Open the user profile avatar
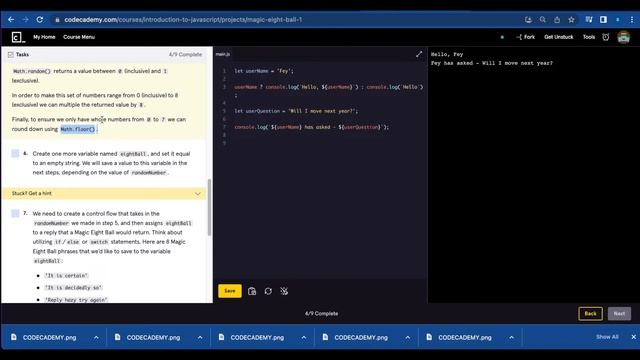Screen dimensions: 640x360 point(623,37)
